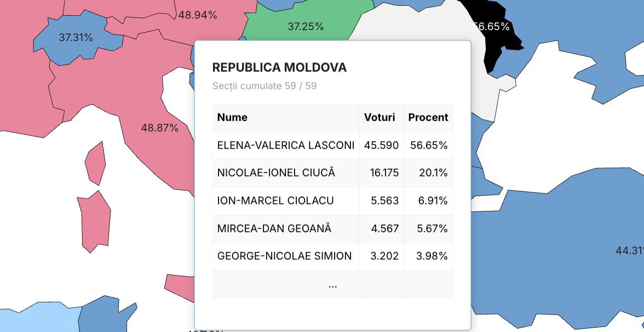Select the George-Nicolae Simion row
The height and width of the screenshot is (332, 644).
[x=333, y=256]
